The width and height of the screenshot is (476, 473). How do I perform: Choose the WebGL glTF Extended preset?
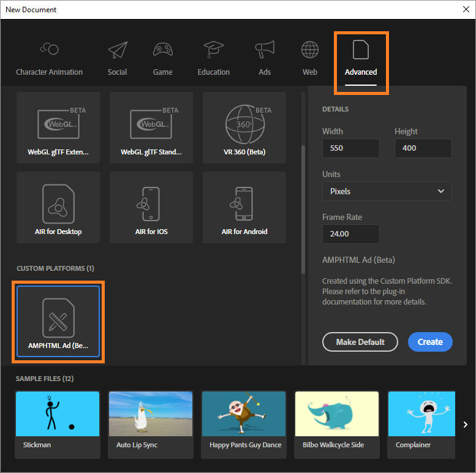(58, 128)
